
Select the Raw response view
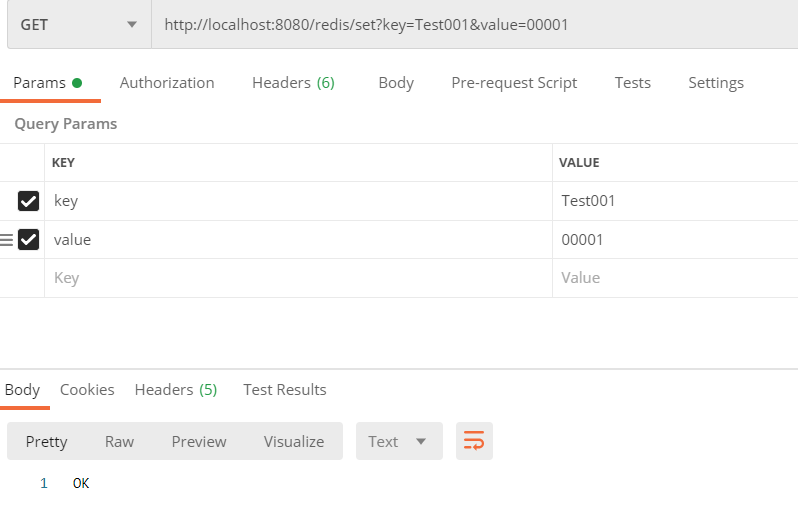(x=119, y=441)
